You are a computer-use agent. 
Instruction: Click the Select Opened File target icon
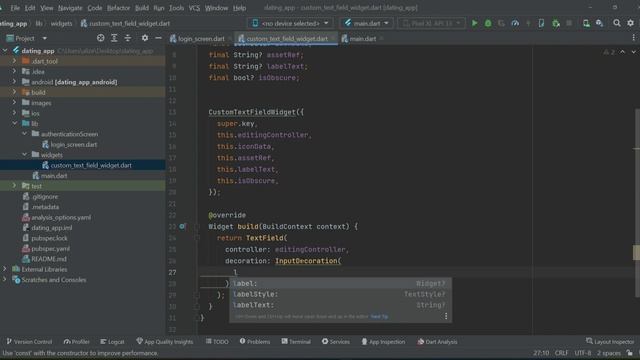pos(100,38)
